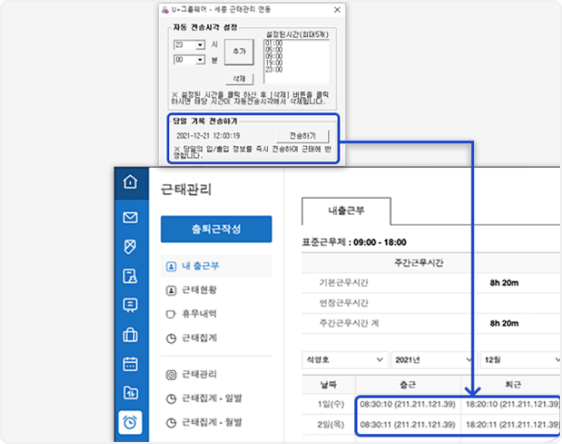Viewport: 562px width, 444px height.
Task: Select 23:00 in configured times list
Action: click(x=274, y=70)
